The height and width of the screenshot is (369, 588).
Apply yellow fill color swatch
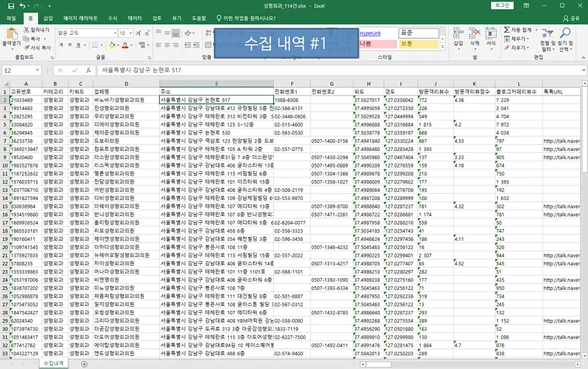pos(112,45)
